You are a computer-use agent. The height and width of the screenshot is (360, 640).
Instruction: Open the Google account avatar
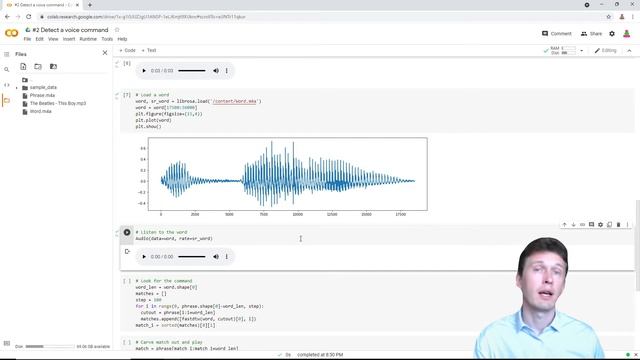(627, 33)
